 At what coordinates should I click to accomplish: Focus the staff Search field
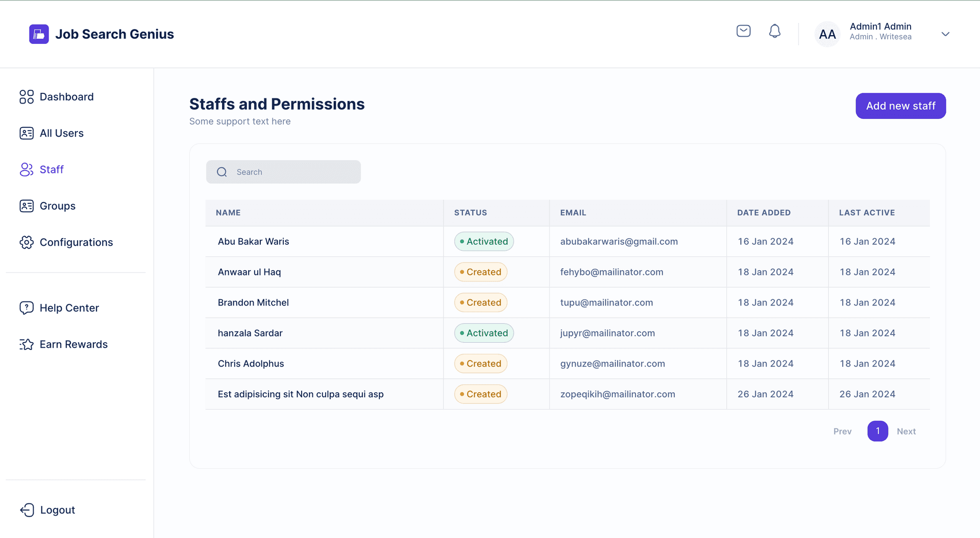291,172
